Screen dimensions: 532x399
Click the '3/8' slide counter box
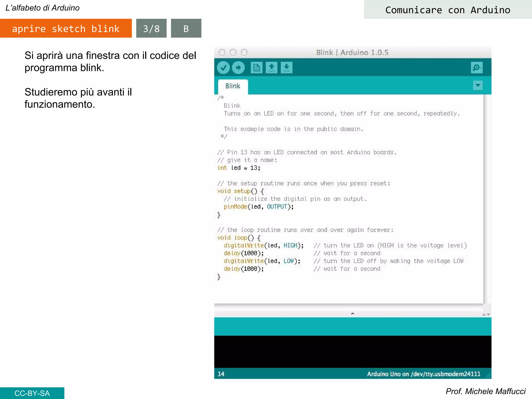tap(151, 28)
